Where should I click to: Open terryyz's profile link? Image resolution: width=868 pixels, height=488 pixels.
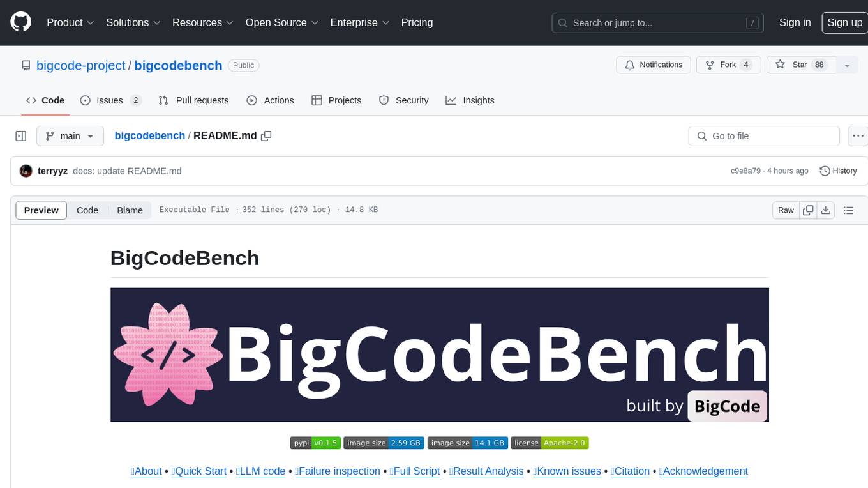pos(52,171)
